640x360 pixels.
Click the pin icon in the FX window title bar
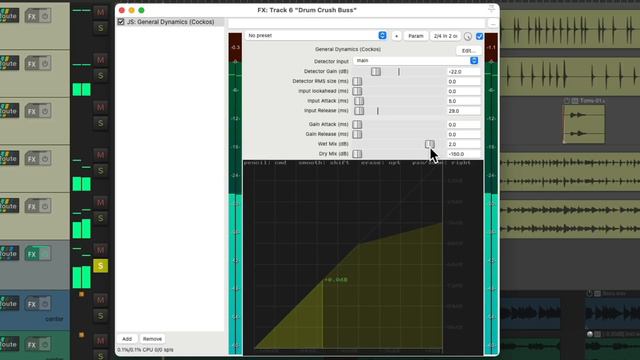click(491, 9)
